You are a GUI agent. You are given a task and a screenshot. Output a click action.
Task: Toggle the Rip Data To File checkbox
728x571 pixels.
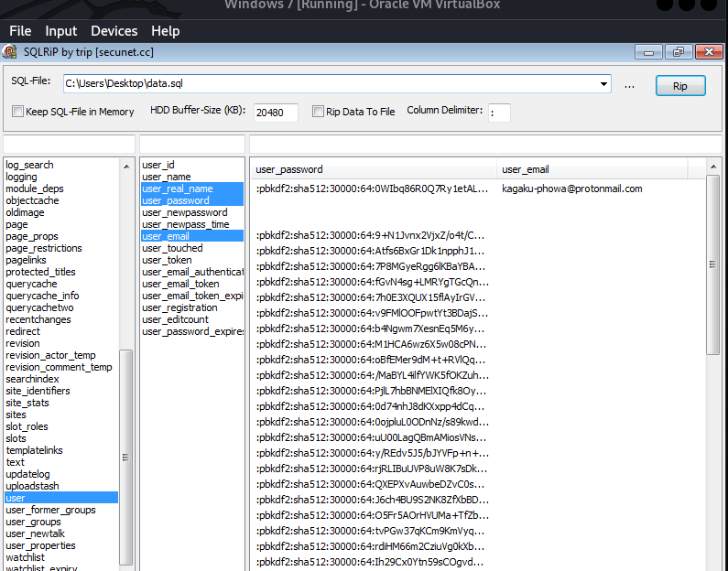(x=318, y=112)
